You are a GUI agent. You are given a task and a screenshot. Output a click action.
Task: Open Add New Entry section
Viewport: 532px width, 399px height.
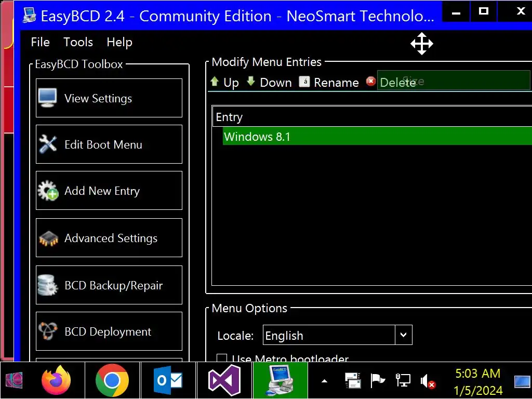click(x=109, y=191)
